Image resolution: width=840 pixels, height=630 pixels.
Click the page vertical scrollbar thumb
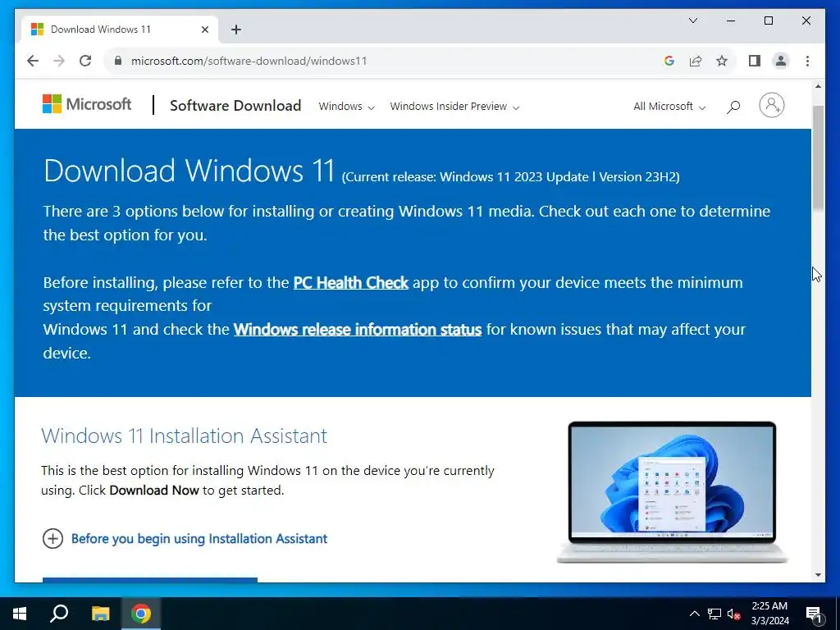pyautogui.click(x=818, y=158)
